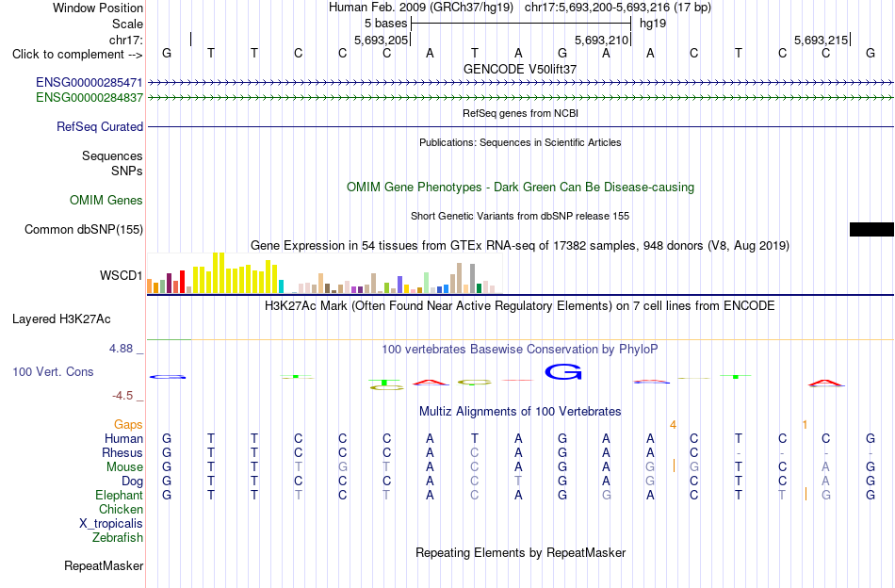
Task: Click the GTEx Gene Expression track title
Action: (520, 246)
